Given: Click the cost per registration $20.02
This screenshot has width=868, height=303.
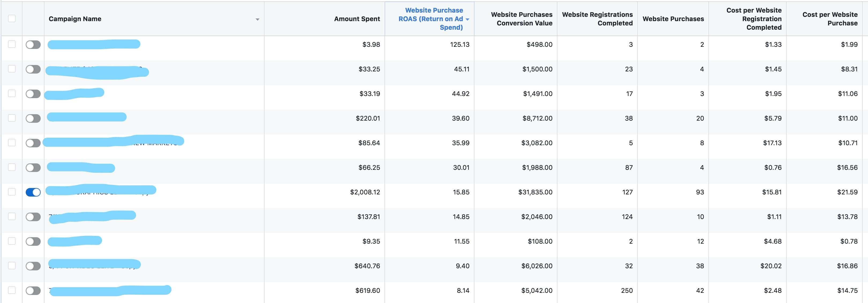Looking at the screenshot, I should pos(771,266).
